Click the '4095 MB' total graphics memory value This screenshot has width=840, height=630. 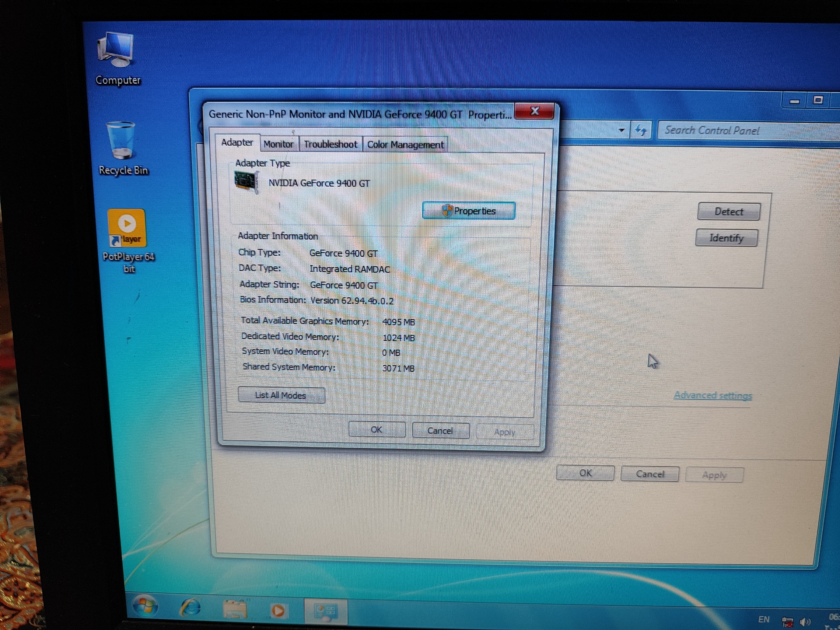click(398, 322)
